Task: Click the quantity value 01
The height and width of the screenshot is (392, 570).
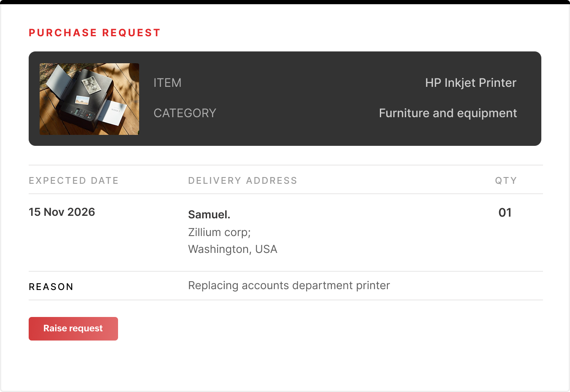Action: (505, 213)
